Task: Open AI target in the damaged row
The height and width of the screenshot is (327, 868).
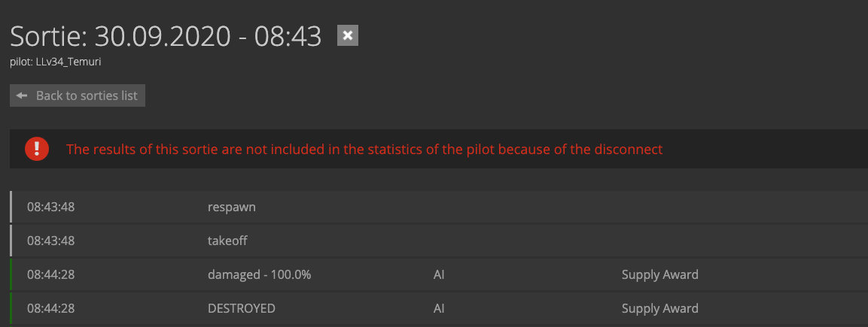Action: point(439,274)
